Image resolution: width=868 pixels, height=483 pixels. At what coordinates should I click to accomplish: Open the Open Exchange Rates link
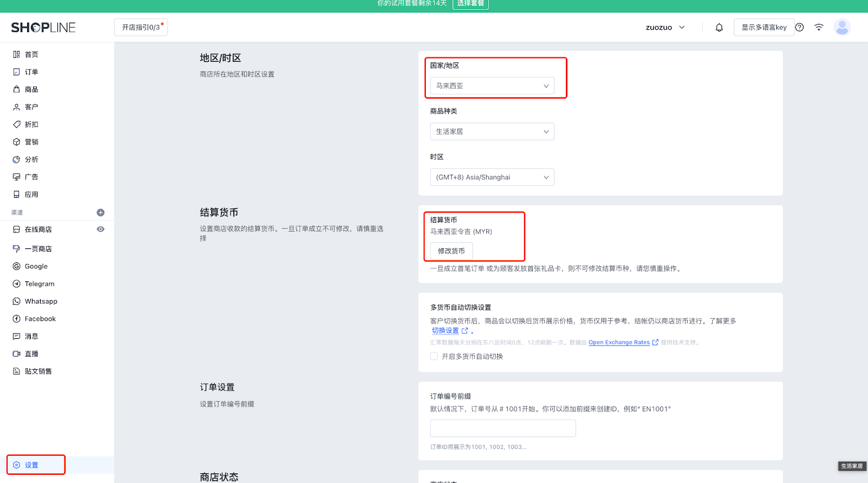(619, 343)
